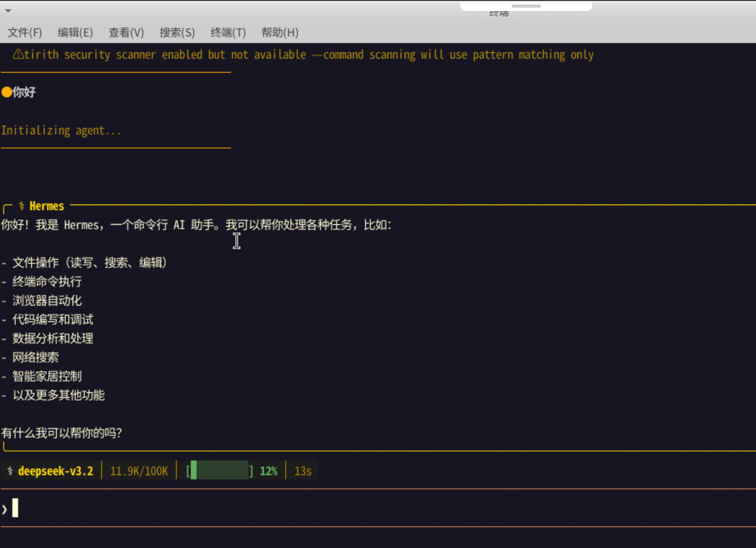This screenshot has height=548, width=756.
Task: Click the 12% usage indicator
Action: [269, 471]
